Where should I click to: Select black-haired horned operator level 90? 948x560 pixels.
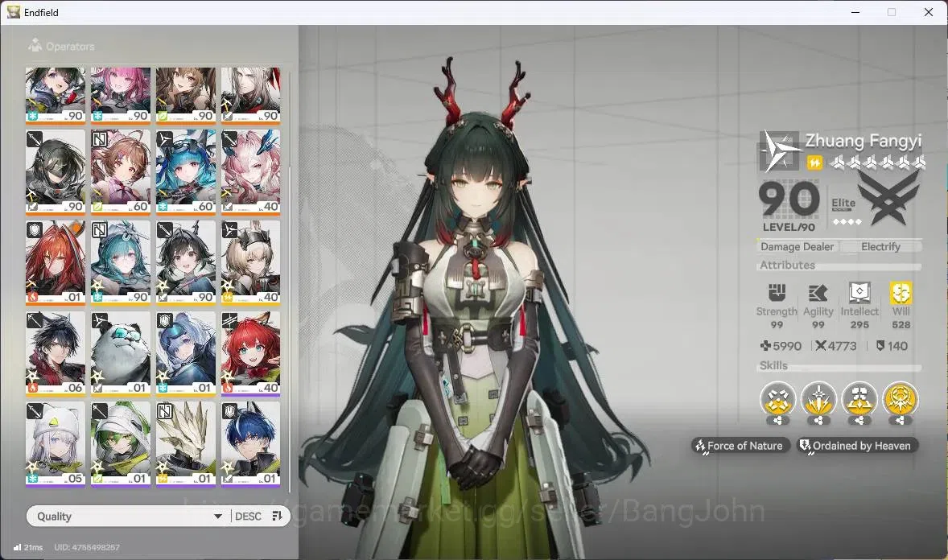coord(186,262)
